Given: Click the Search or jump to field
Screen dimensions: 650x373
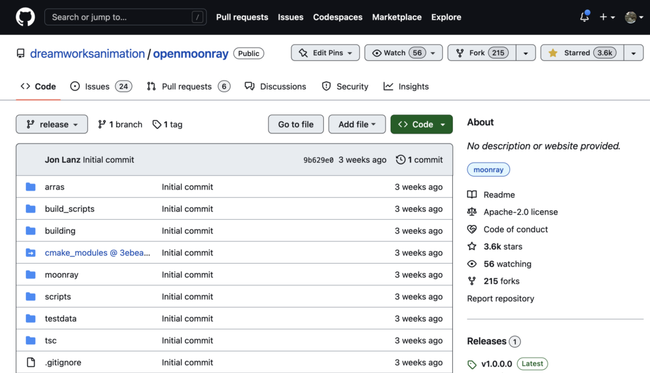Looking at the screenshot, I should [x=125, y=17].
